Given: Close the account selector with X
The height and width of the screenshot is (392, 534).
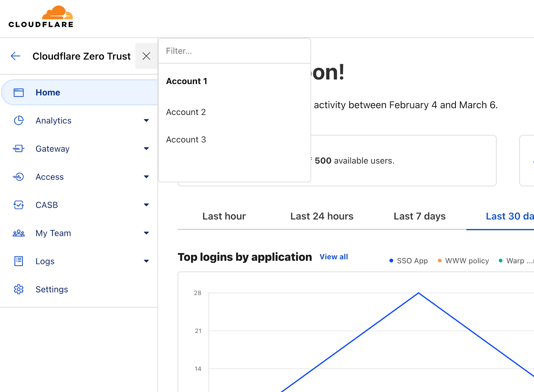Looking at the screenshot, I should pyautogui.click(x=146, y=56).
